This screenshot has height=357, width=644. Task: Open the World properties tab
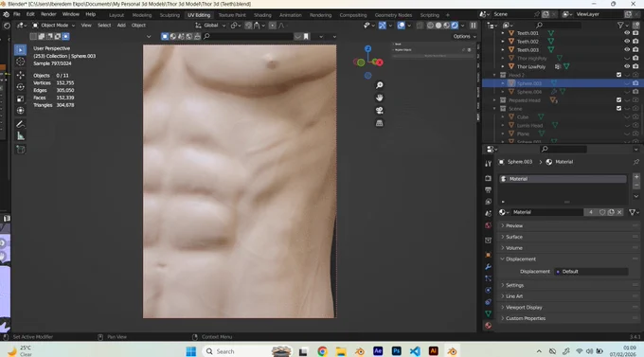coord(488,225)
